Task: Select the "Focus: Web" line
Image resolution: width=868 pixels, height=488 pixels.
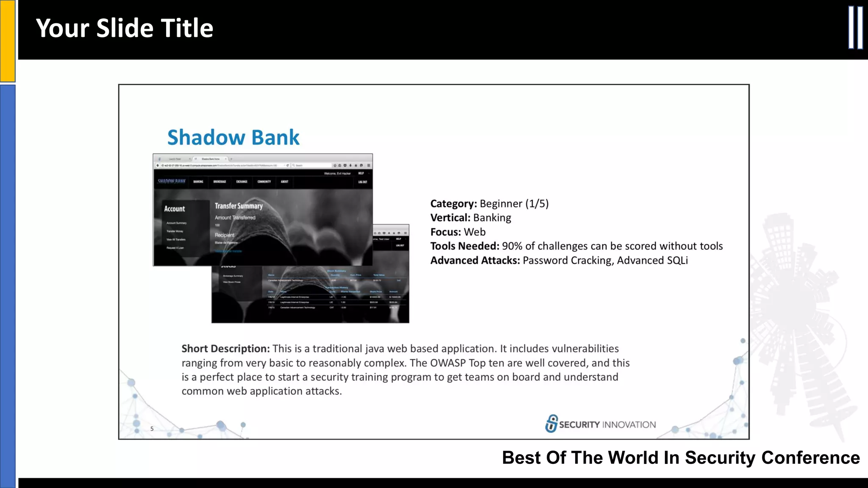Action: point(458,232)
